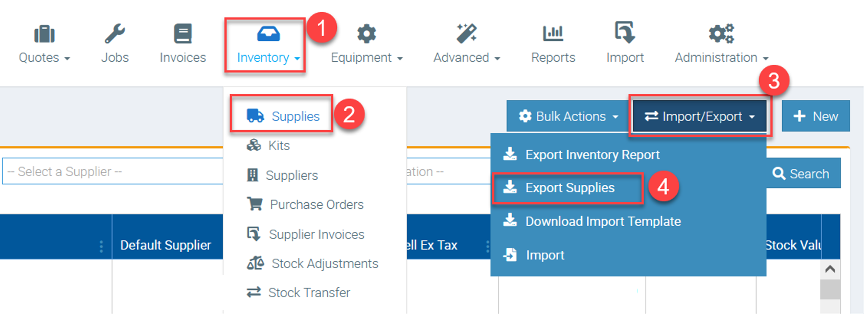Image resolution: width=868 pixels, height=317 pixels.
Task: Click the New button
Action: tap(815, 116)
